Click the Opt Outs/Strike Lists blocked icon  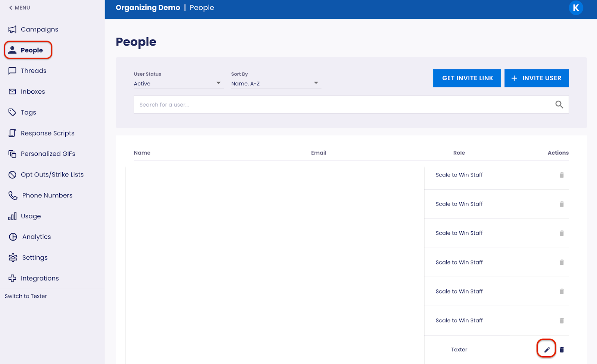point(12,175)
